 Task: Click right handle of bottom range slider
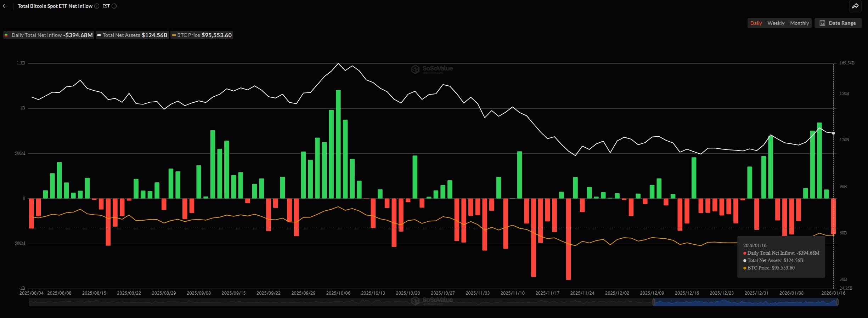pos(837,302)
